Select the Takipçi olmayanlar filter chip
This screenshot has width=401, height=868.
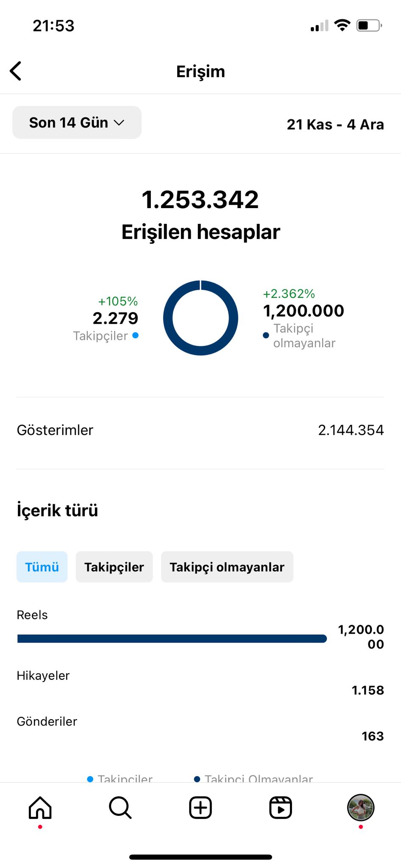point(227,567)
